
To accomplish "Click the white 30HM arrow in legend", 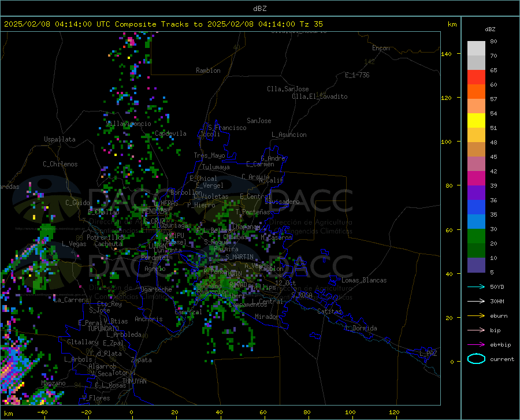I will pos(476,302).
